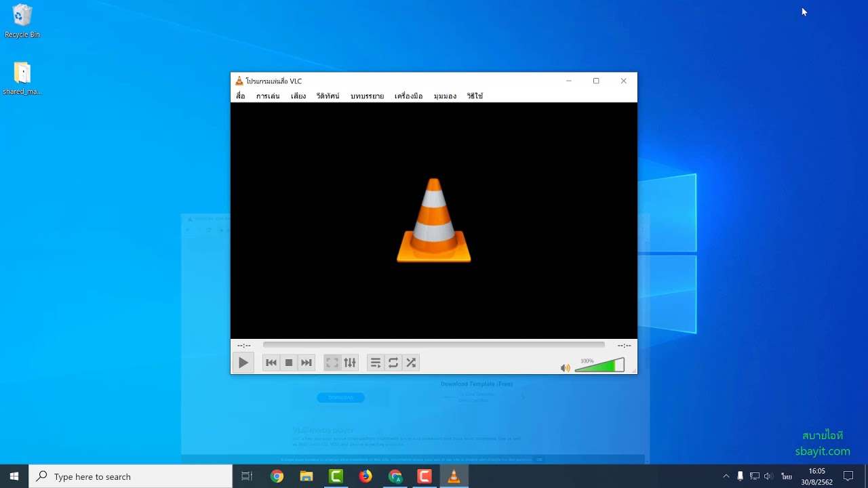This screenshot has height=488, width=868.
Task: Open the วิธีใช้ menu
Action: (475, 96)
